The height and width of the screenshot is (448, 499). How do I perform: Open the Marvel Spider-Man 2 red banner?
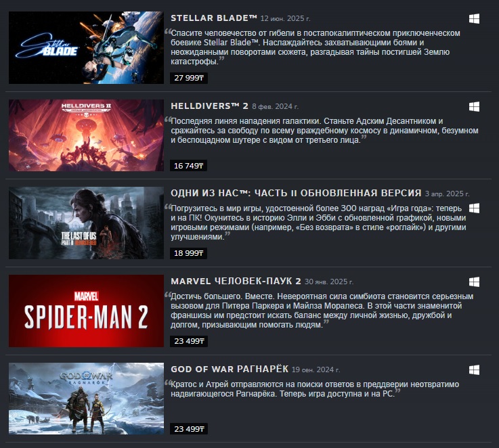coord(86,311)
